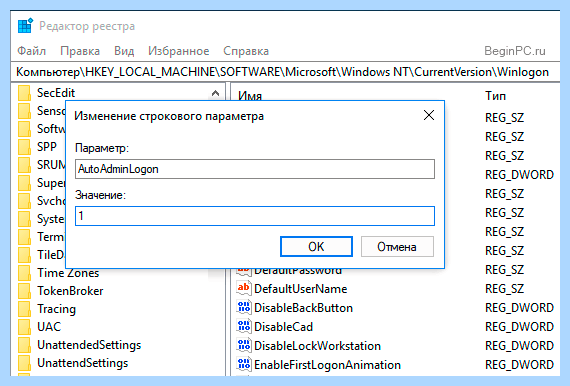Open the Избранное menu
The height and width of the screenshot is (386, 570).
[x=178, y=51]
